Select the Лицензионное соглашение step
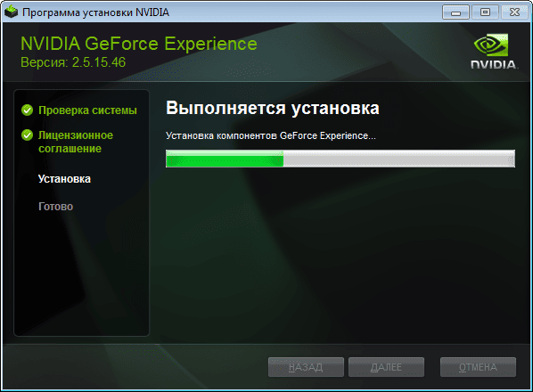The height and width of the screenshot is (392, 533). click(x=76, y=142)
